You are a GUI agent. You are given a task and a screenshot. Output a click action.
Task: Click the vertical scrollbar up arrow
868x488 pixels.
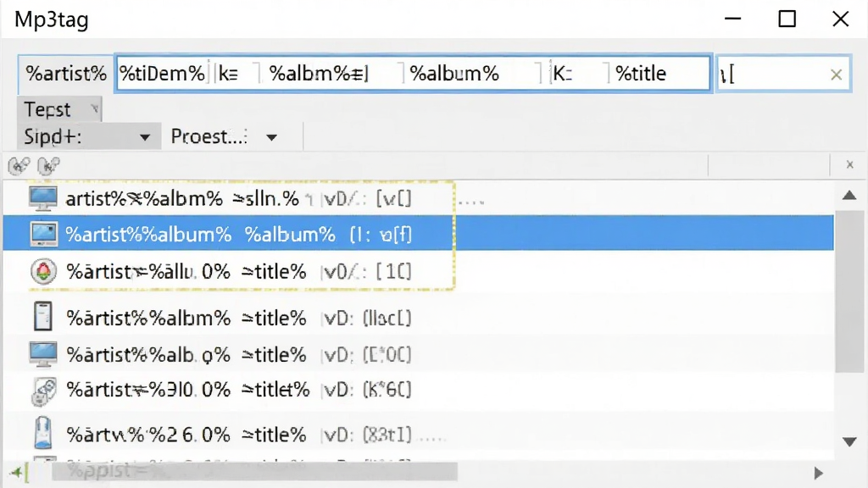click(849, 196)
